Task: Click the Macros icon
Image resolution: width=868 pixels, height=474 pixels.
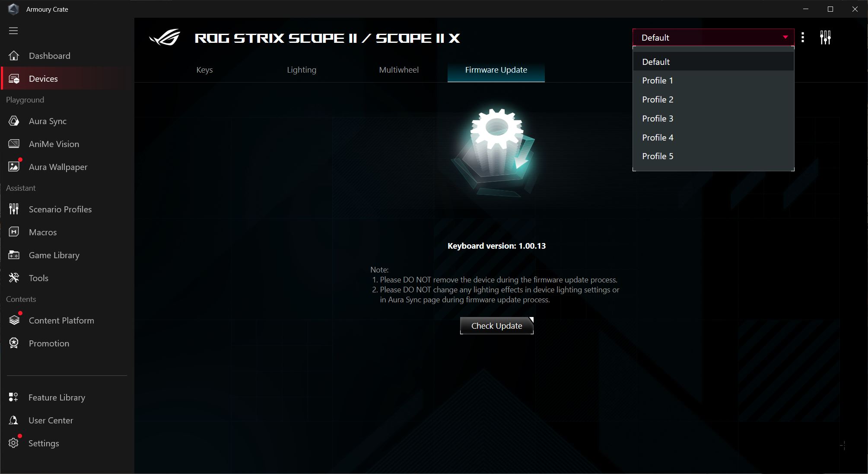Action: coord(14,232)
